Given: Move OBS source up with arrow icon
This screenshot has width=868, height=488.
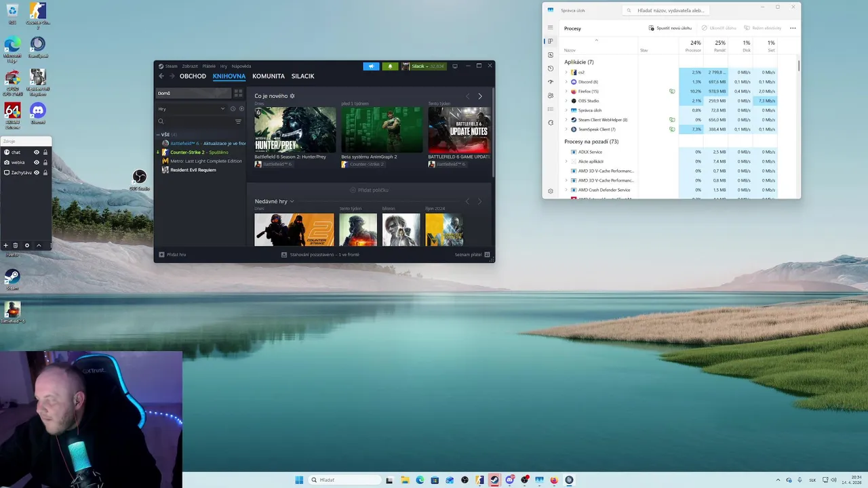Looking at the screenshot, I should [39, 245].
